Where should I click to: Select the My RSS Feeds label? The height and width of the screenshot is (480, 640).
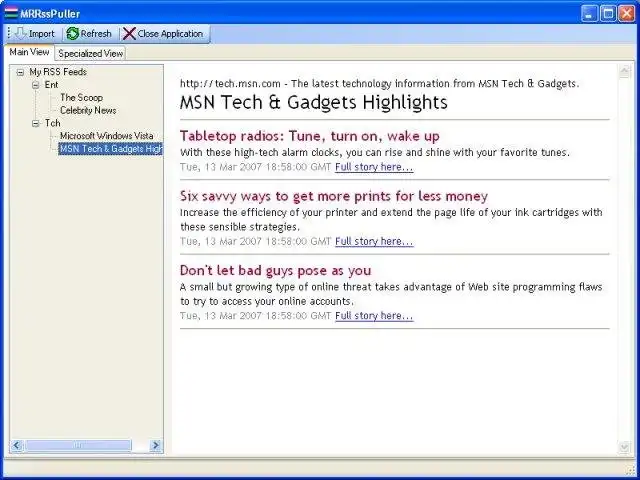[x=58, y=72]
